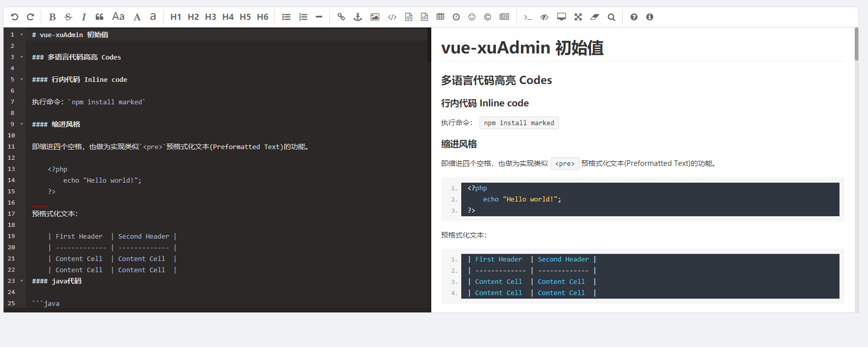Open the emoji picker

(472, 17)
